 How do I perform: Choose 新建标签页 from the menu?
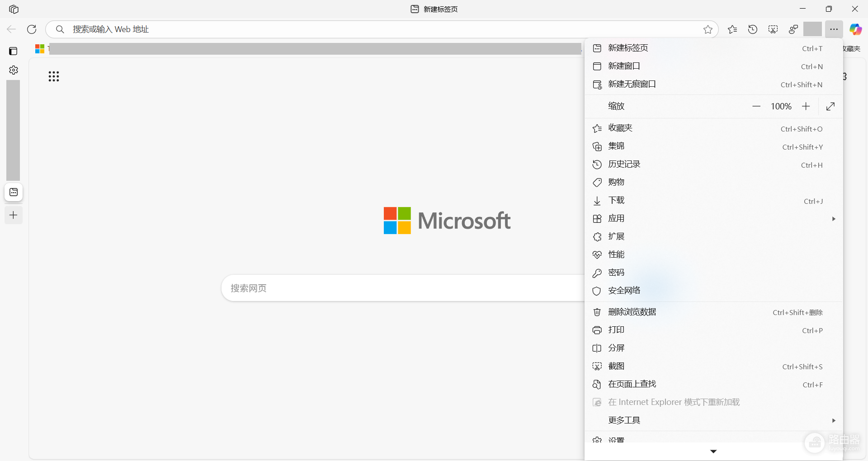tap(714, 48)
